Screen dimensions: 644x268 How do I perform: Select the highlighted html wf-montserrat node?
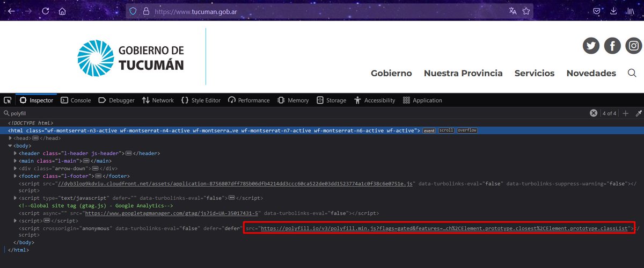pos(322,131)
